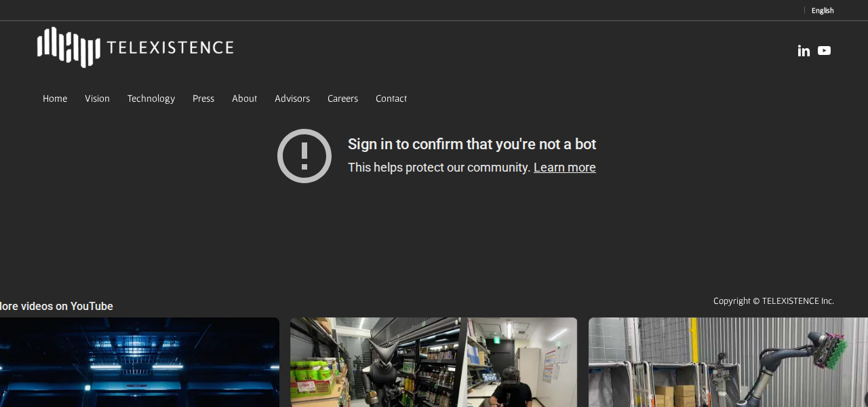The image size is (868, 407).
Task: Click the exclamation mark warning icon
Action: point(304,156)
